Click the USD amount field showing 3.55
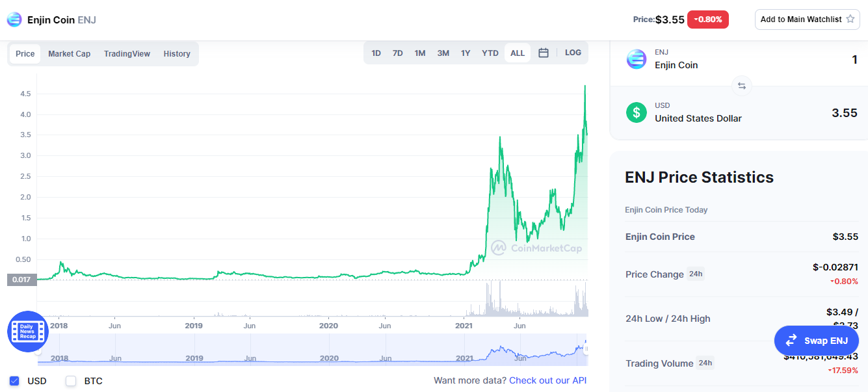868x392 pixels. (845, 113)
